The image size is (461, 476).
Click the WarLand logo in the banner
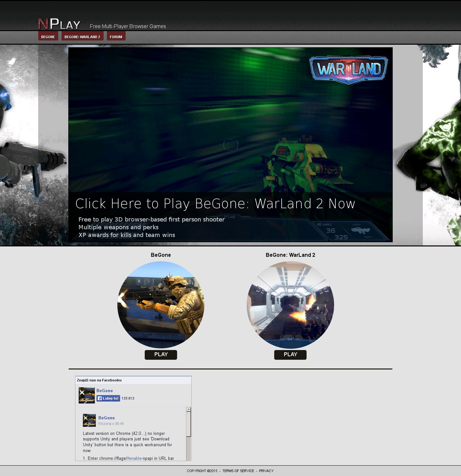tap(349, 70)
